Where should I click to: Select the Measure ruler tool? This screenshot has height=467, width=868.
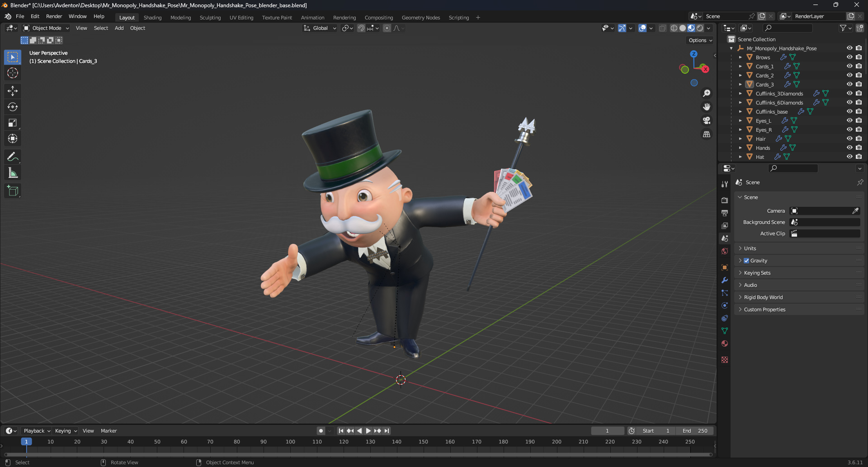13,173
